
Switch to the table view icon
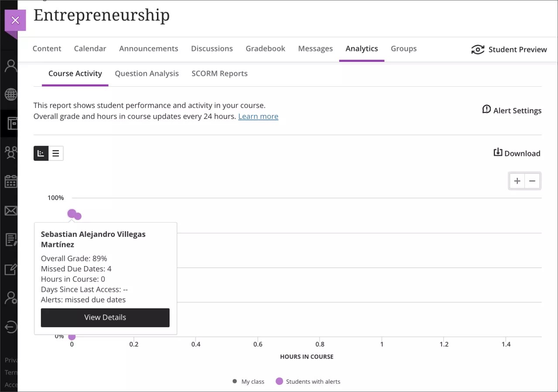coord(55,153)
